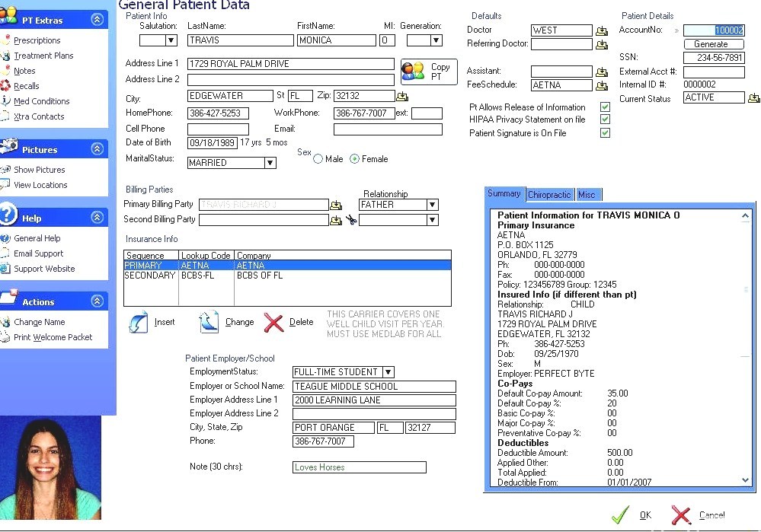Select the Female radio button
The image size is (761, 532).
355,159
